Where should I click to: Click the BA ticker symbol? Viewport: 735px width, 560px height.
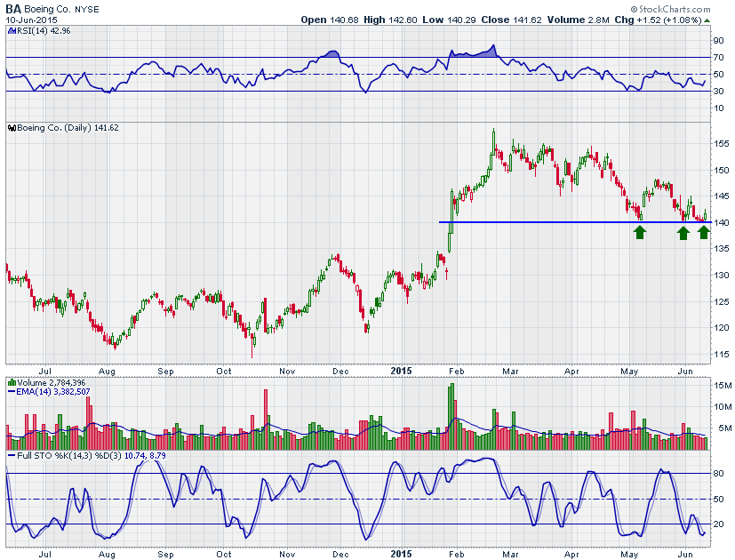tap(13, 9)
